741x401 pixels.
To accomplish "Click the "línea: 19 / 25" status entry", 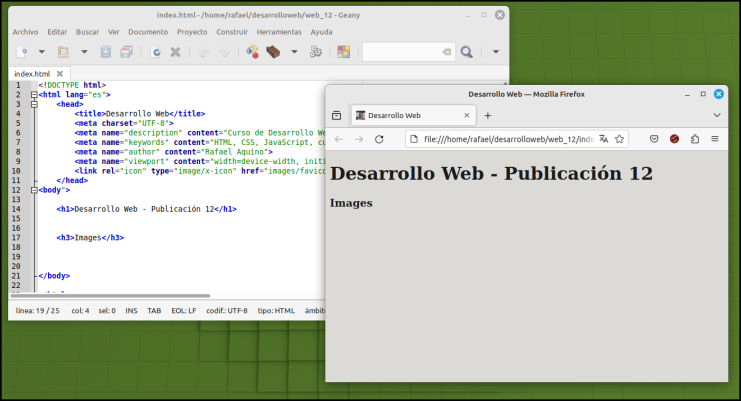I will (38, 311).
